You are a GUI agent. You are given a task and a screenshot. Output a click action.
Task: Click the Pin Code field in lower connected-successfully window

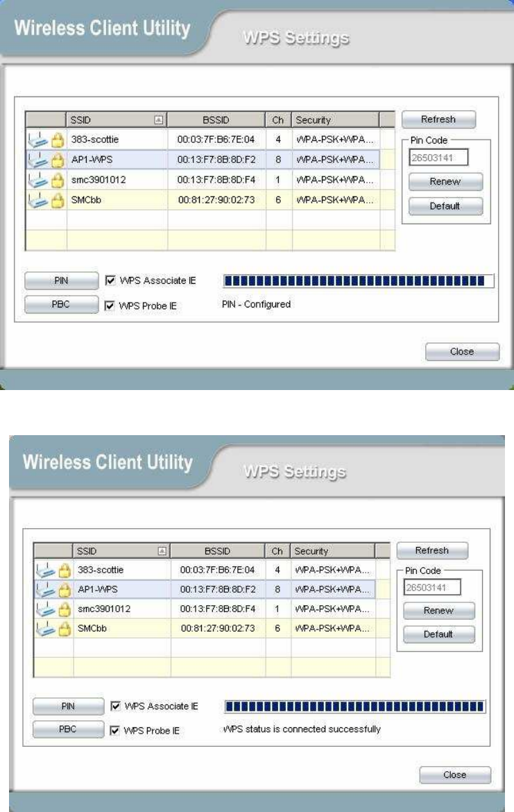click(432, 587)
